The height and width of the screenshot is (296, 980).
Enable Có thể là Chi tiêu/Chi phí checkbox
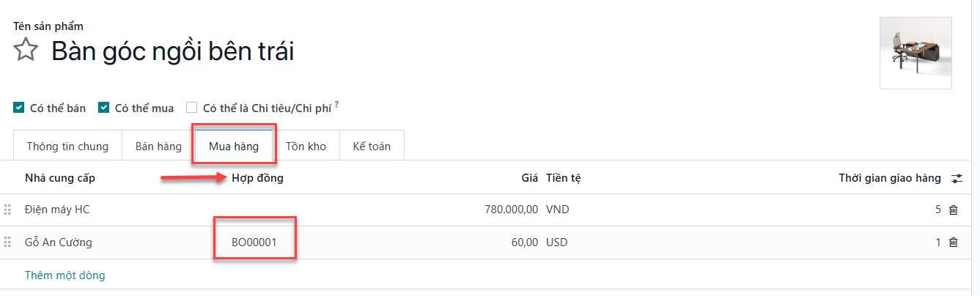tap(191, 108)
